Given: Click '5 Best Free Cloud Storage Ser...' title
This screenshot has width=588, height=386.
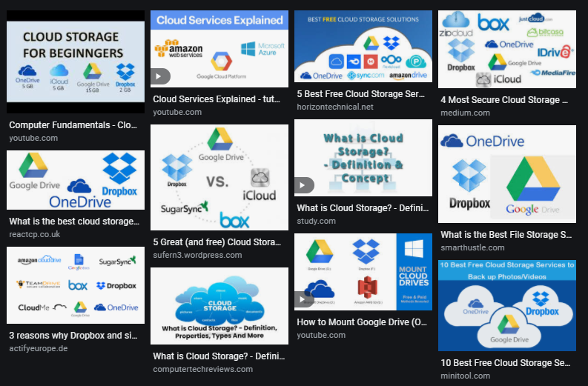Looking at the screenshot, I should click(361, 94).
